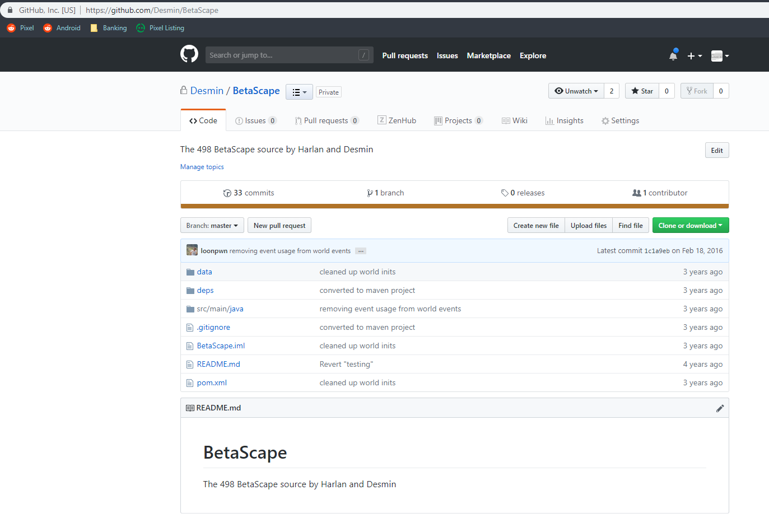Click the stargazers count beside Star
The height and width of the screenshot is (532, 769).
pos(667,91)
